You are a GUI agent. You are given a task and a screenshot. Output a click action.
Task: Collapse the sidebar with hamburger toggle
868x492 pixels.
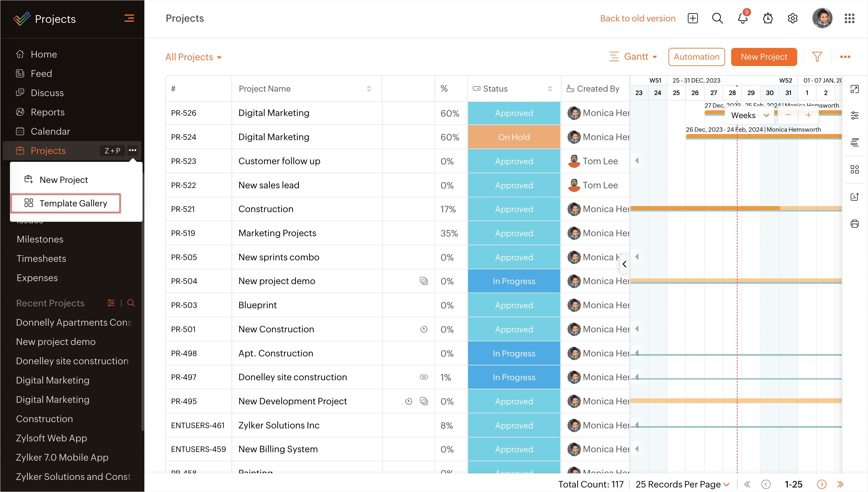point(129,18)
